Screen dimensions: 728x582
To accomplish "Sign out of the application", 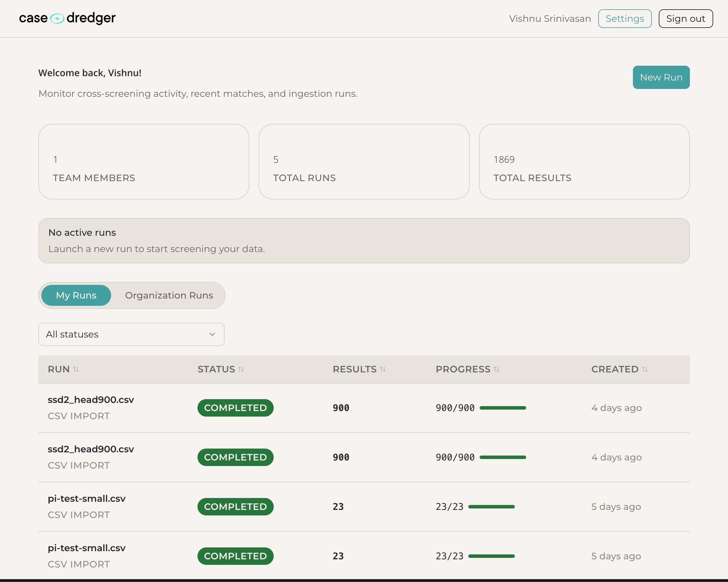I will point(685,19).
